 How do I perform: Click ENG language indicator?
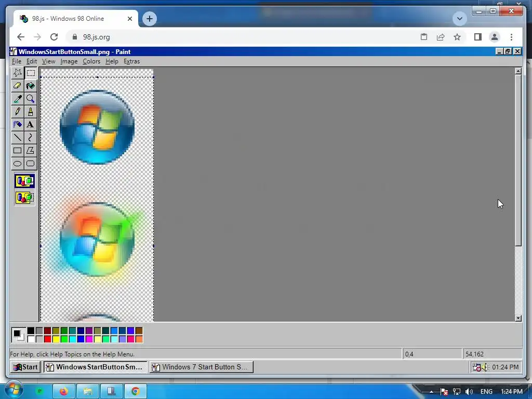(x=486, y=392)
